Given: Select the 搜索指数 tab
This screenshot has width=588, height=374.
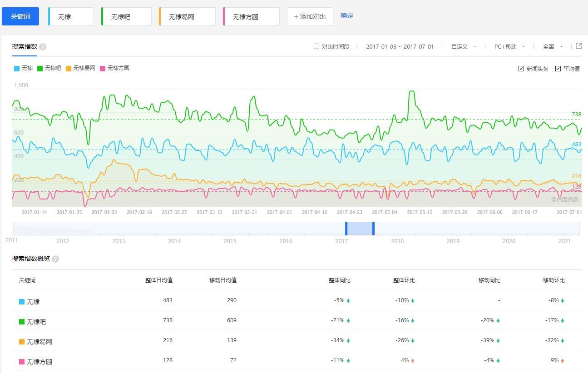Looking at the screenshot, I should coord(25,47).
